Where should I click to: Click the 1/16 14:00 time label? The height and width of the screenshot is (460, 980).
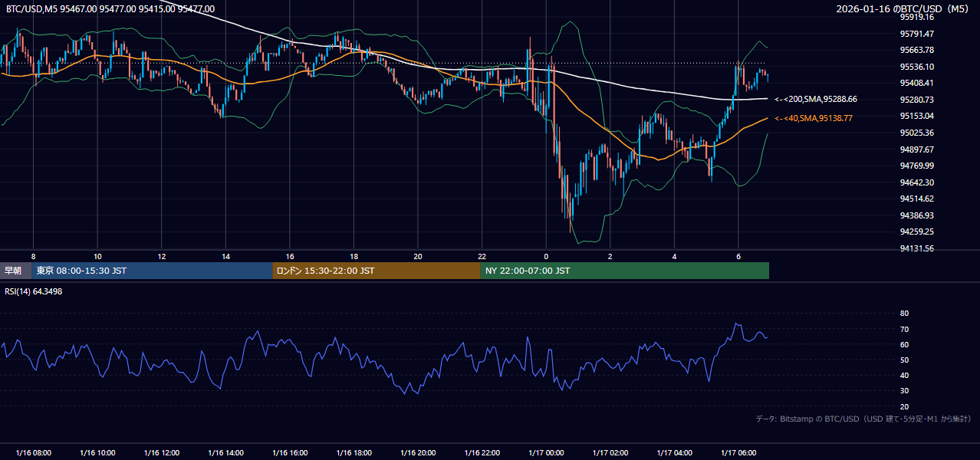tap(225, 453)
